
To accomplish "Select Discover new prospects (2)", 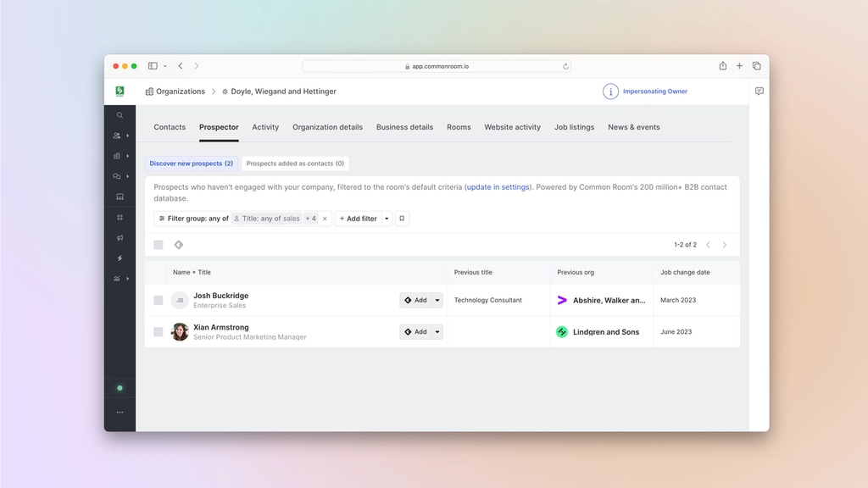I will click(191, 164).
